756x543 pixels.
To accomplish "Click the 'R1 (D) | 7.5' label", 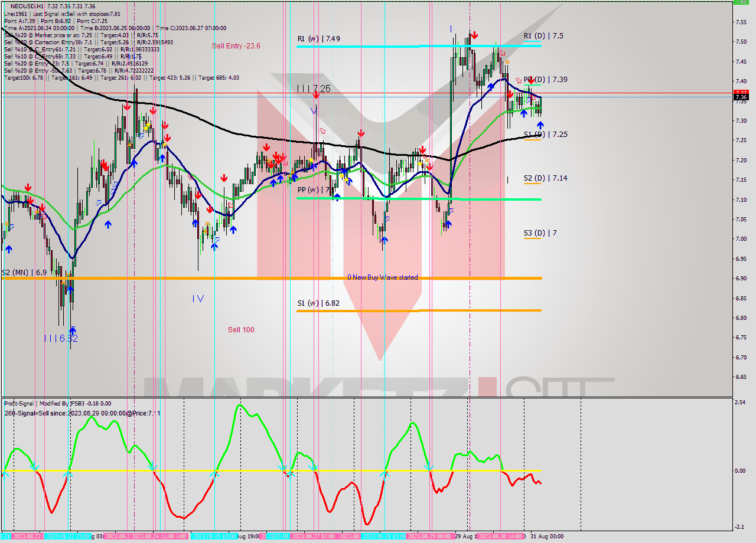I will click(x=543, y=35).
